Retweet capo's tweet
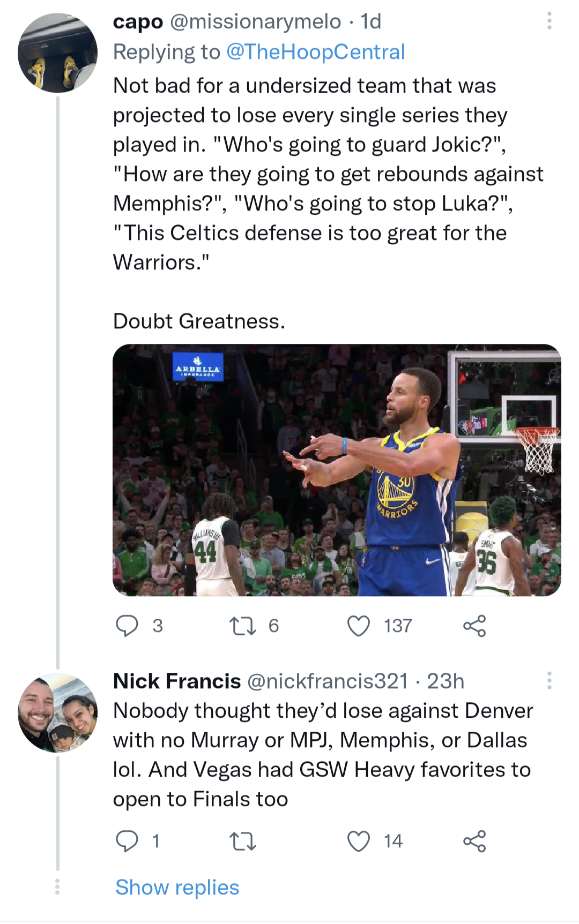This screenshot has width=579, height=924. 243,626
